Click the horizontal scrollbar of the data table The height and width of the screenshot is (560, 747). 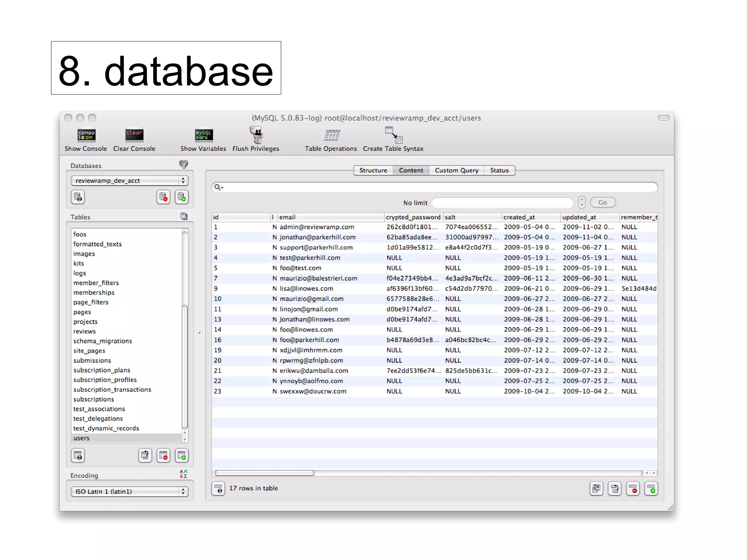[264, 473]
